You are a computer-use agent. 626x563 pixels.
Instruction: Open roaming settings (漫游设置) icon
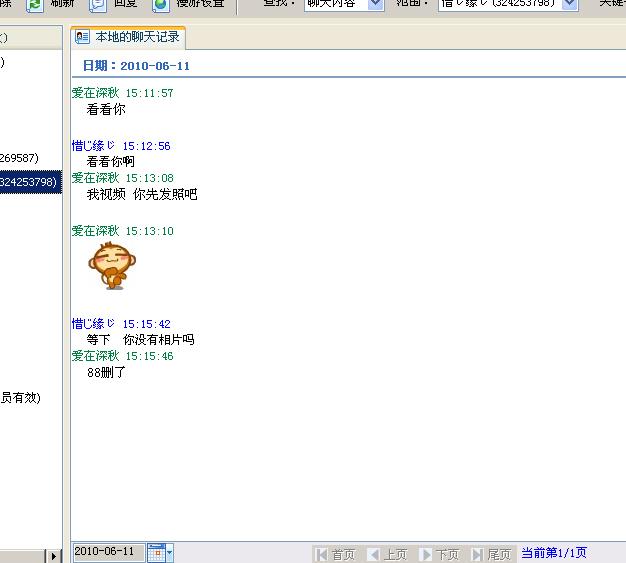pos(160,5)
